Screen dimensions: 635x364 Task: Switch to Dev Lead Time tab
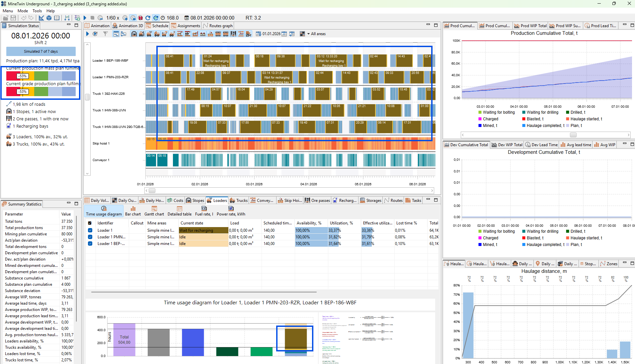click(541, 145)
